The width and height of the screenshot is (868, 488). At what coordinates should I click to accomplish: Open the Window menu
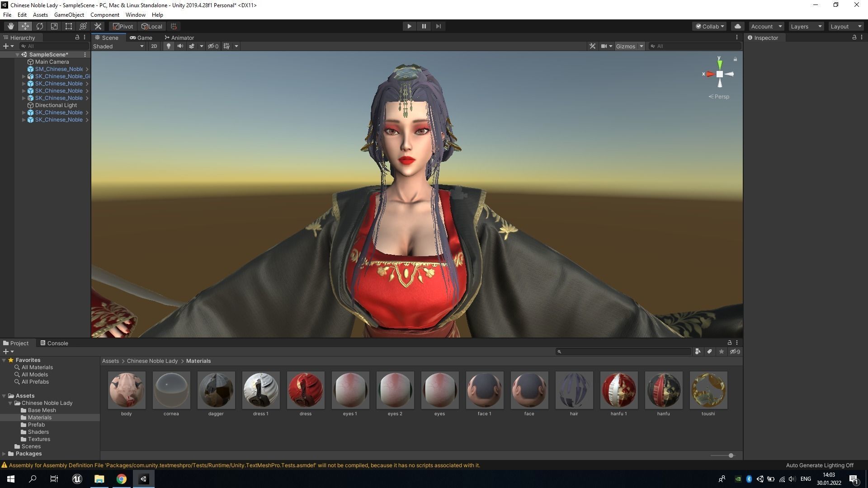point(135,14)
